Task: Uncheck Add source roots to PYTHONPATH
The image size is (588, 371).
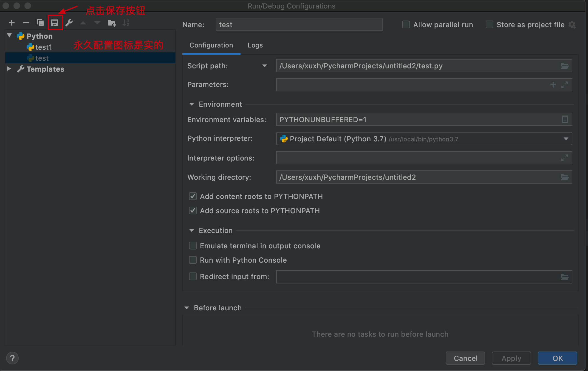Action: point(193,210)
